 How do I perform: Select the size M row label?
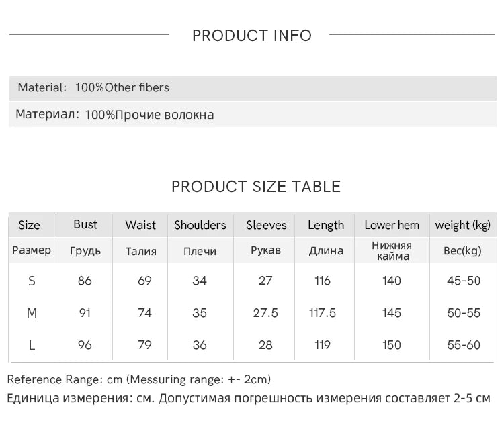(x=32, y=313)
